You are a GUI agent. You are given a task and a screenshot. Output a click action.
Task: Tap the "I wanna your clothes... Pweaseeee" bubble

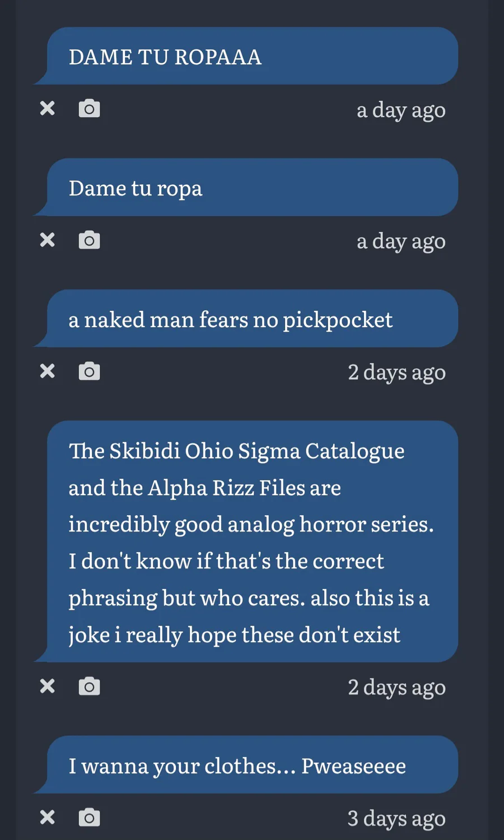tap(252, 766)
